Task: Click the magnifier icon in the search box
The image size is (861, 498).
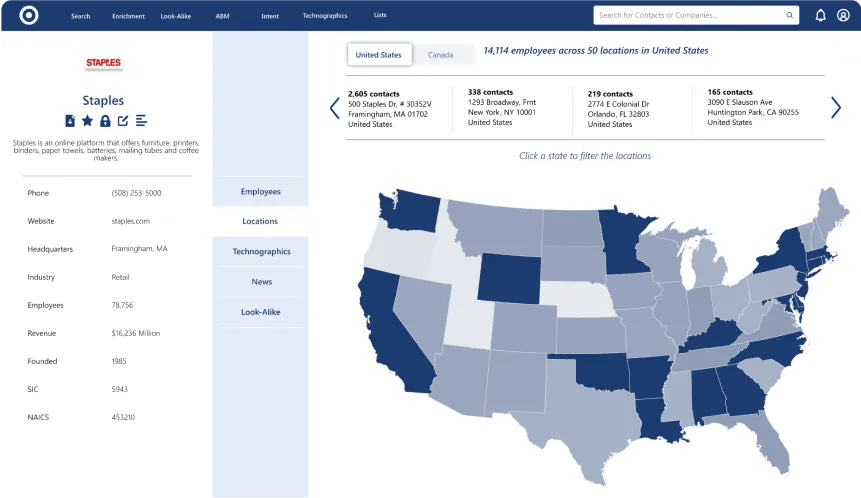Action: click(789, 15)
